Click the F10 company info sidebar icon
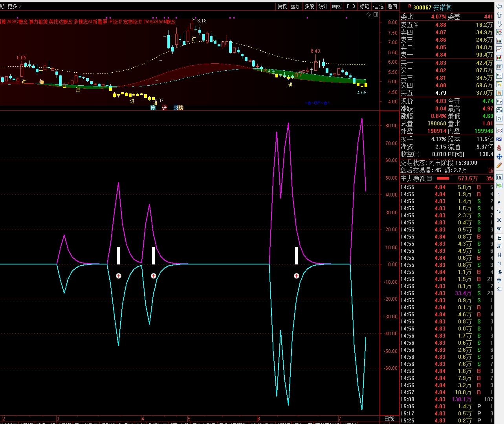 (499, 75)
